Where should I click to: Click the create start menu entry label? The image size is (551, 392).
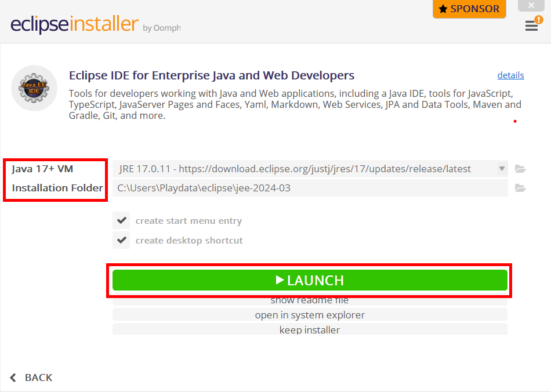point(188,221)
